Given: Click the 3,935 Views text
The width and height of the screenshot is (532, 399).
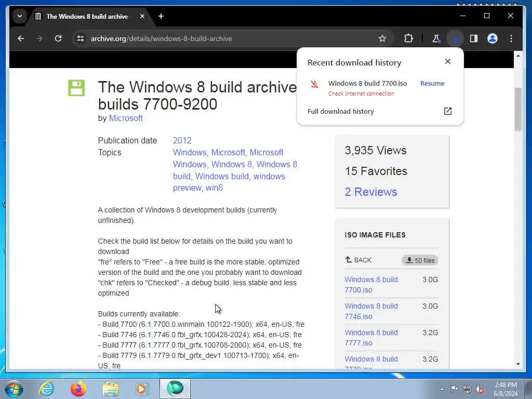Looking at the screenshot, I should 376,150.
